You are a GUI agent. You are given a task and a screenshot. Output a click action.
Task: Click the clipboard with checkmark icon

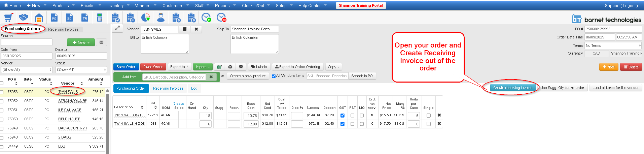(115, 18)
